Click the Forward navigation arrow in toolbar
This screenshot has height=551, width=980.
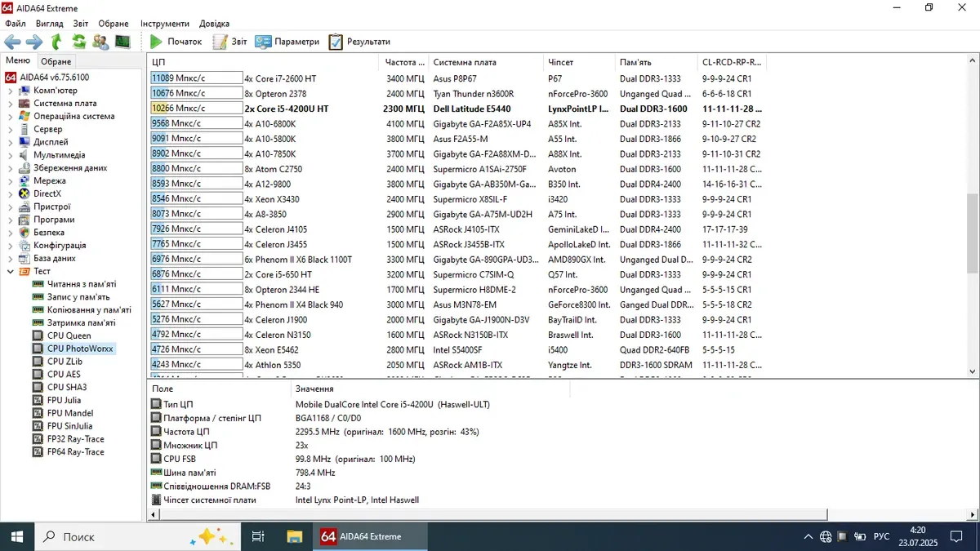33,42
